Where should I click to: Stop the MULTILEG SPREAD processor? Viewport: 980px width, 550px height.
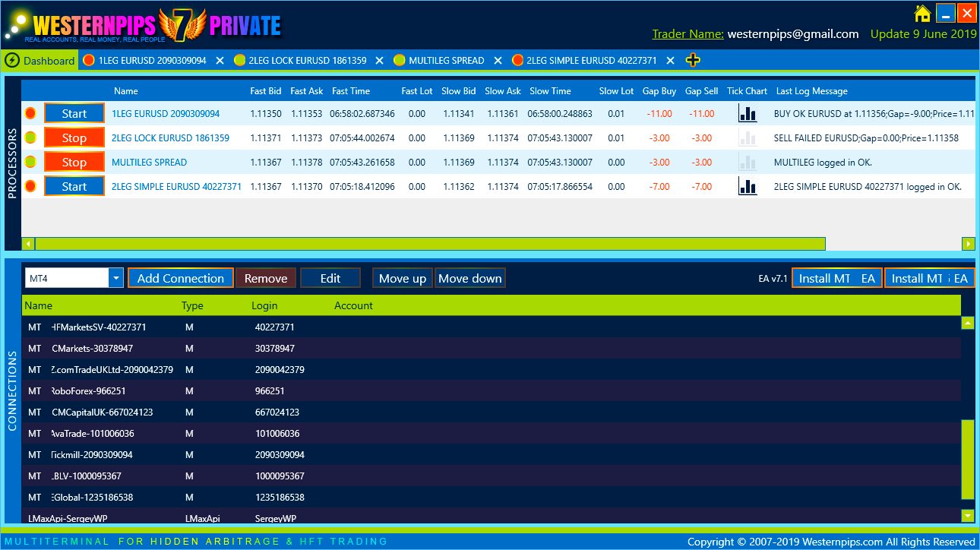pos(74,162)
